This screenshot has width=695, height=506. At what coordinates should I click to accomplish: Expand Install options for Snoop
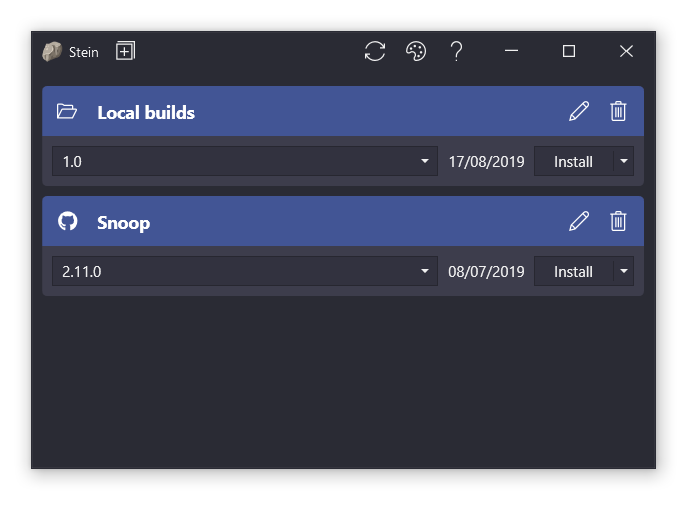pyautogui.click(x=624, y=271)
